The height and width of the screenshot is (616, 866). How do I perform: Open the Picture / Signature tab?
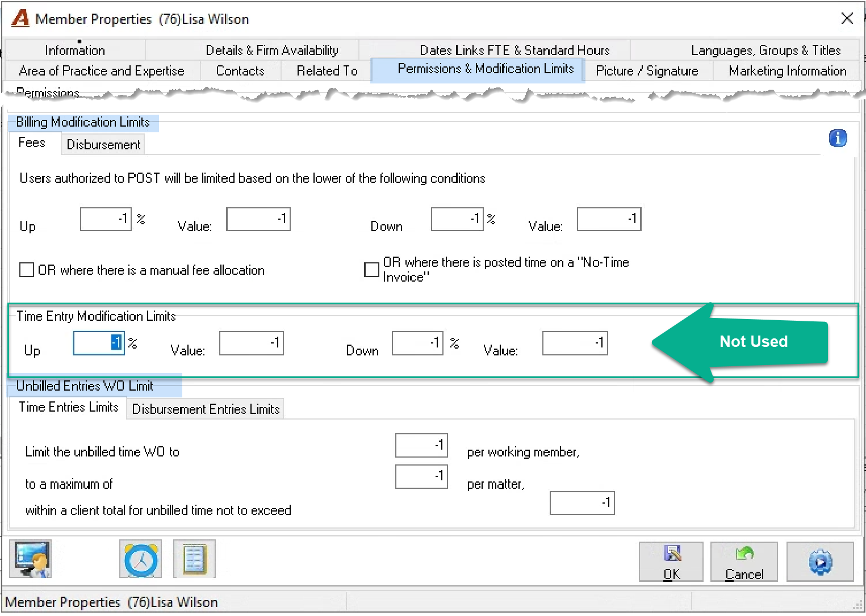[x=647, y=70]
